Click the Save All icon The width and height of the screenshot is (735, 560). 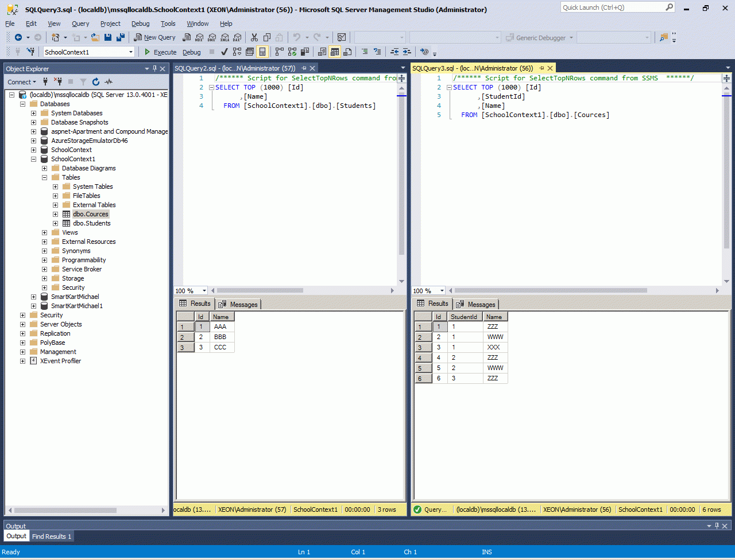click(121, 37)
